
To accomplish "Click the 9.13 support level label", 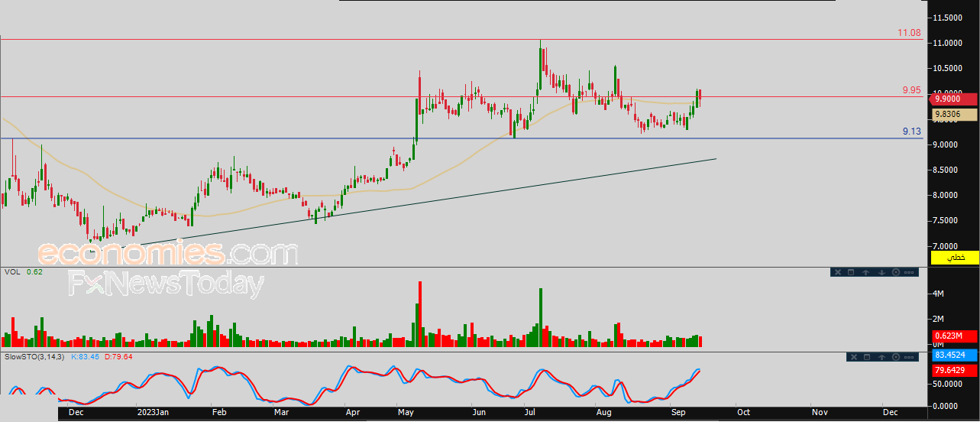I will (x=911, y=131).
